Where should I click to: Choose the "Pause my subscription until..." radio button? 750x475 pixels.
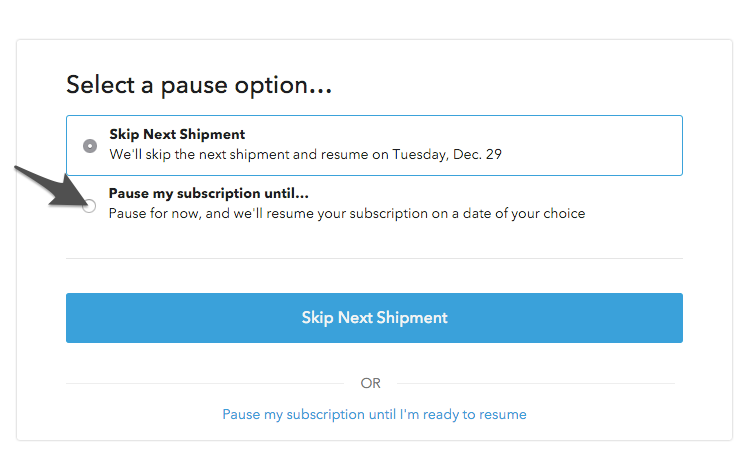pos(89,206)
